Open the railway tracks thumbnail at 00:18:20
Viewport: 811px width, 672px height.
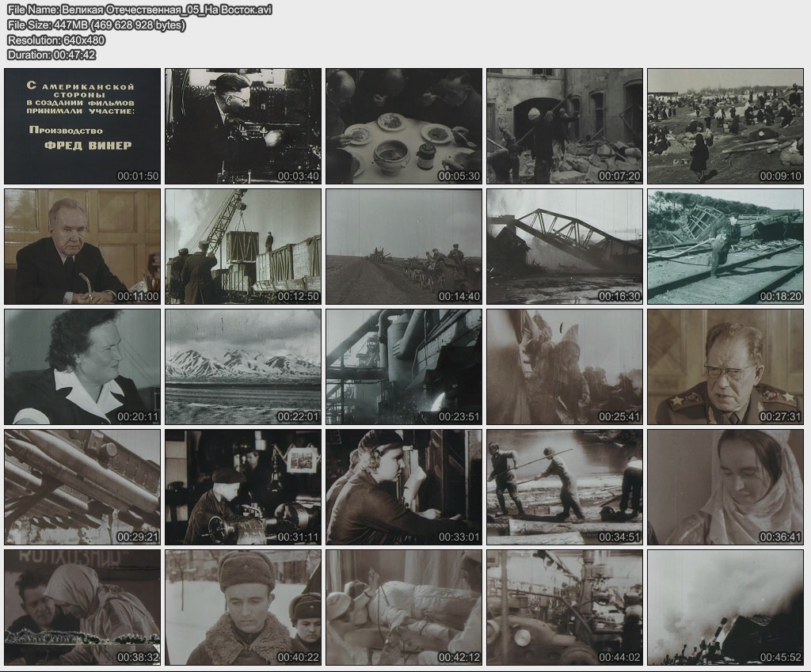tap(725, 246)
